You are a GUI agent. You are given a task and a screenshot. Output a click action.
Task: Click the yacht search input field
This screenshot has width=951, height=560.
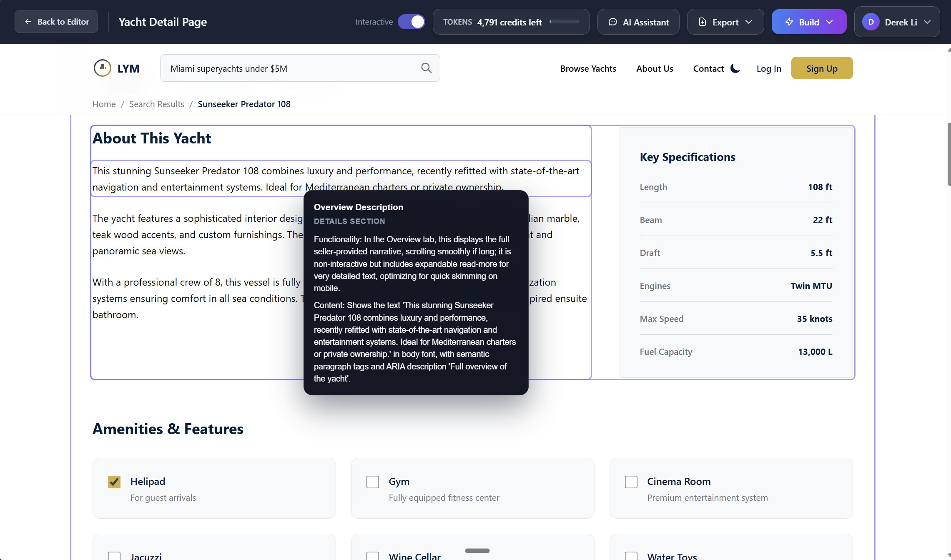pos(292,68)
